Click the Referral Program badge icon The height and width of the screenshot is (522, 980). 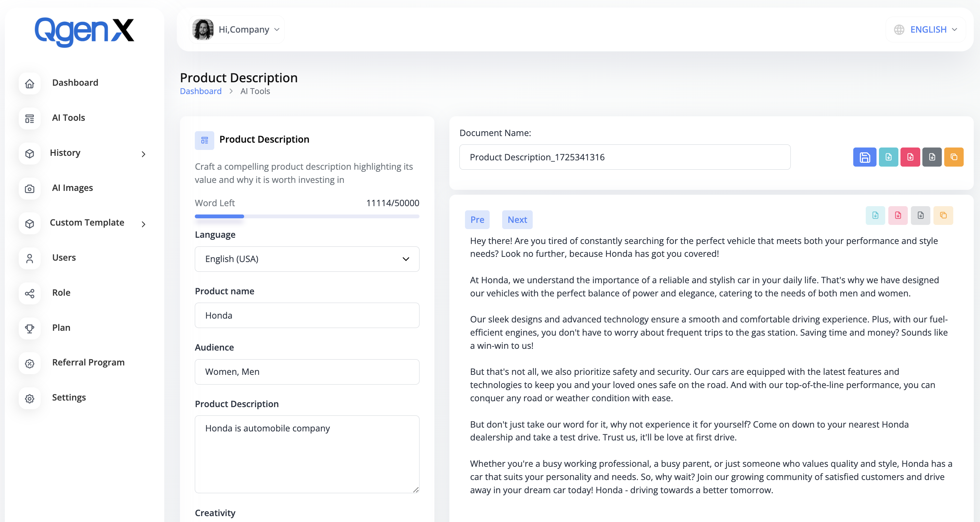coord(30,363)
